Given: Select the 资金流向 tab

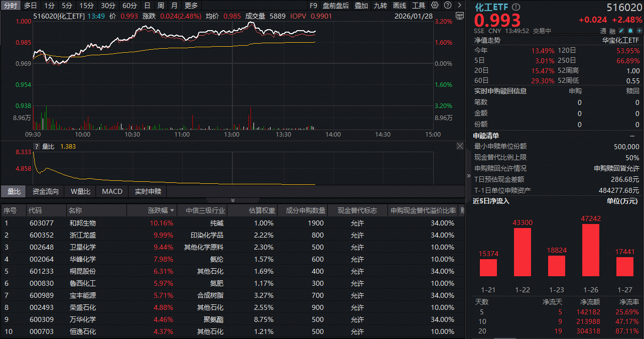Looking at the screenshot, I should (x=45, y=191).
